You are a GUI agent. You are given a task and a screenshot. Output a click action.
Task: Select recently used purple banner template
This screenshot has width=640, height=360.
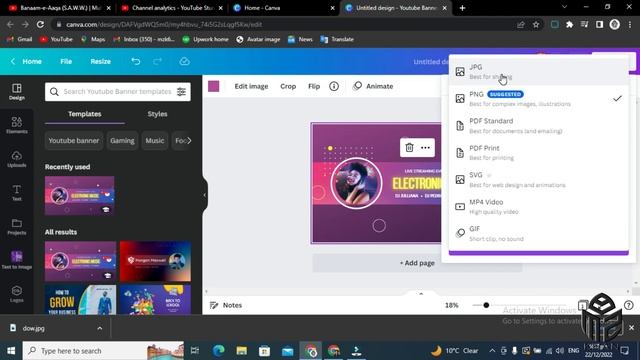point(80,196)
